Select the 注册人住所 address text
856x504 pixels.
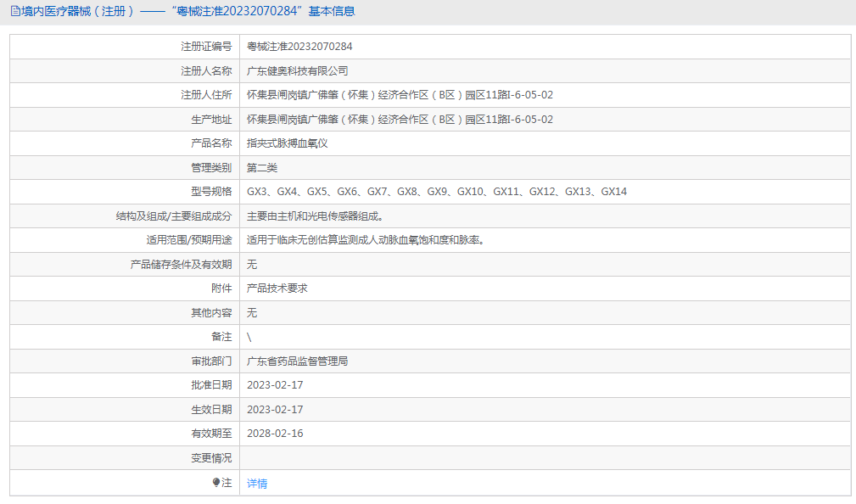pos(400,95)
